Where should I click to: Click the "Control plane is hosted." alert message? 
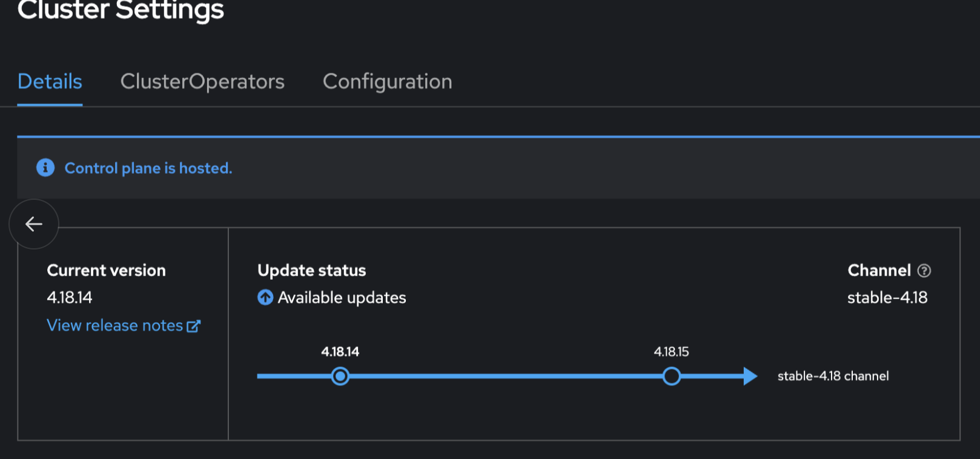click(148, 168)
